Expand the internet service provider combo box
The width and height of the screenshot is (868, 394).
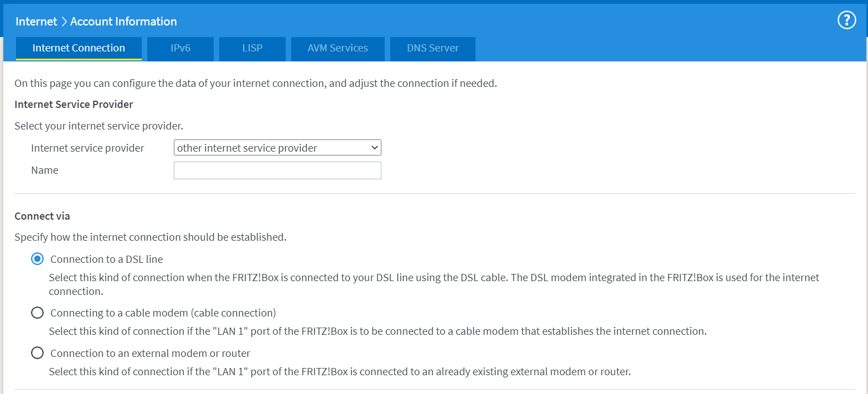point(277,148)
